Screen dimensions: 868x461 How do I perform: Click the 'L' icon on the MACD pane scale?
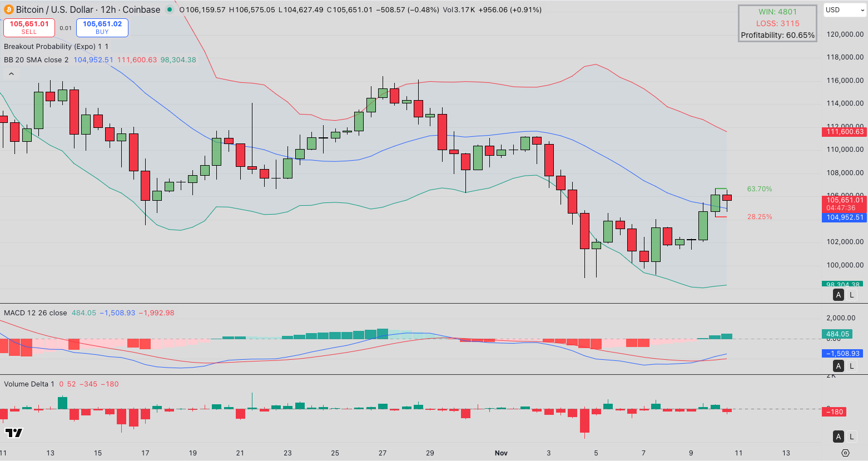[851, 366]
